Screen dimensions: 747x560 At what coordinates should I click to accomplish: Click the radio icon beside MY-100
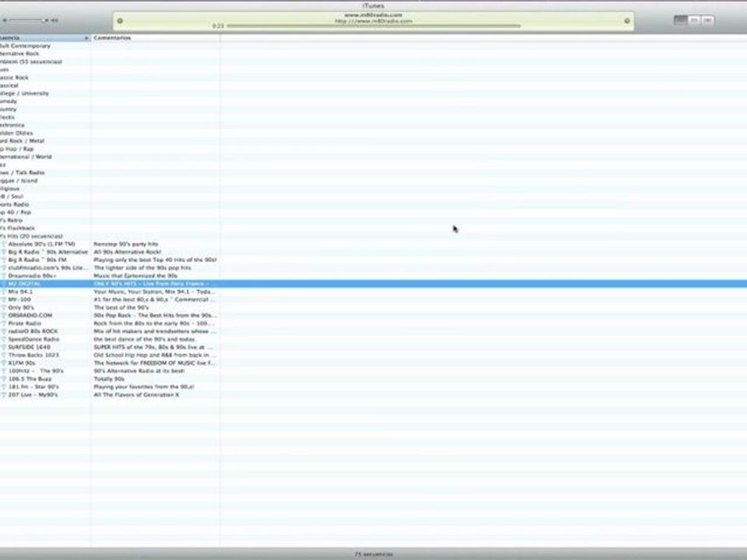tap(4, 299)
